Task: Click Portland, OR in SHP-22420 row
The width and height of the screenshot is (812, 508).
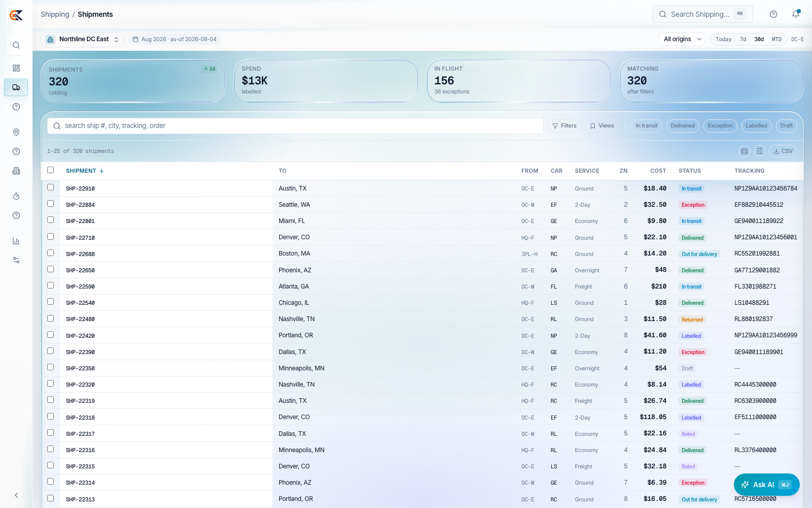Action: (x=296, y=335)
